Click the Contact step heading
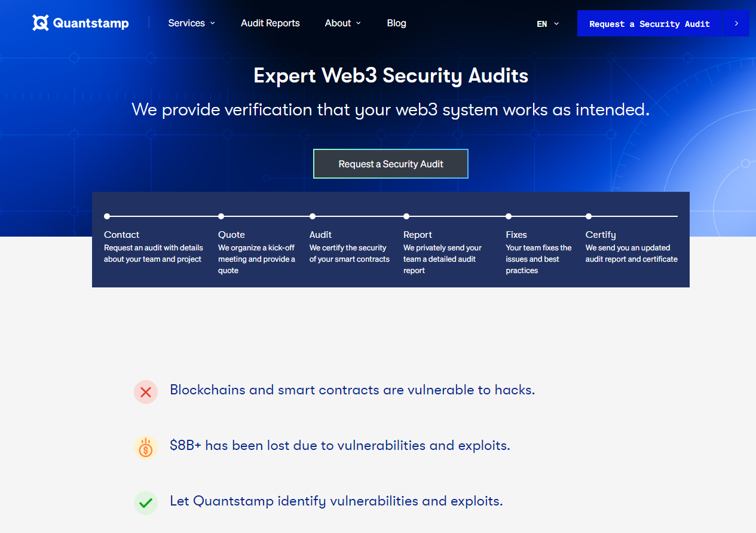This screenshot has height=533, width=756. click(121, 235)
